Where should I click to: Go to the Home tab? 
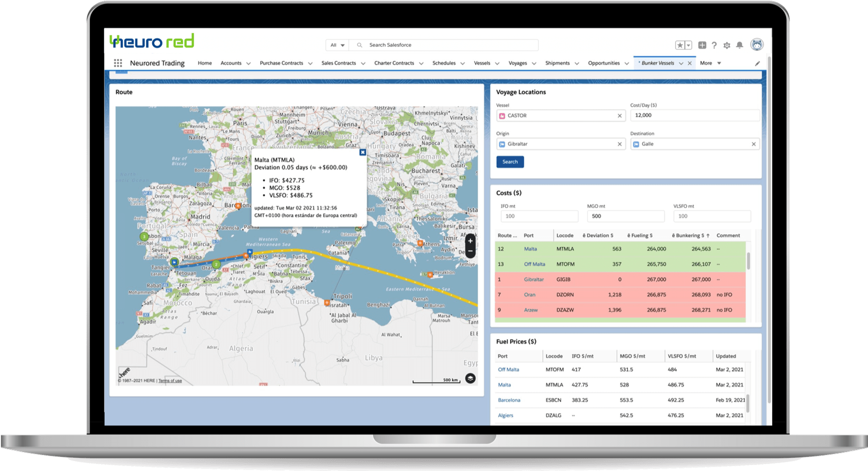pyautogui.click(x=205, y=63)
